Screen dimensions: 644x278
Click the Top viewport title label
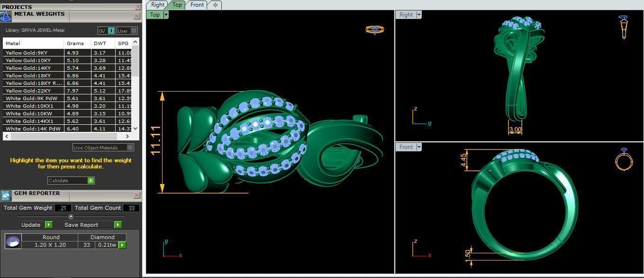pyautogui.click(x=155, y=15)
